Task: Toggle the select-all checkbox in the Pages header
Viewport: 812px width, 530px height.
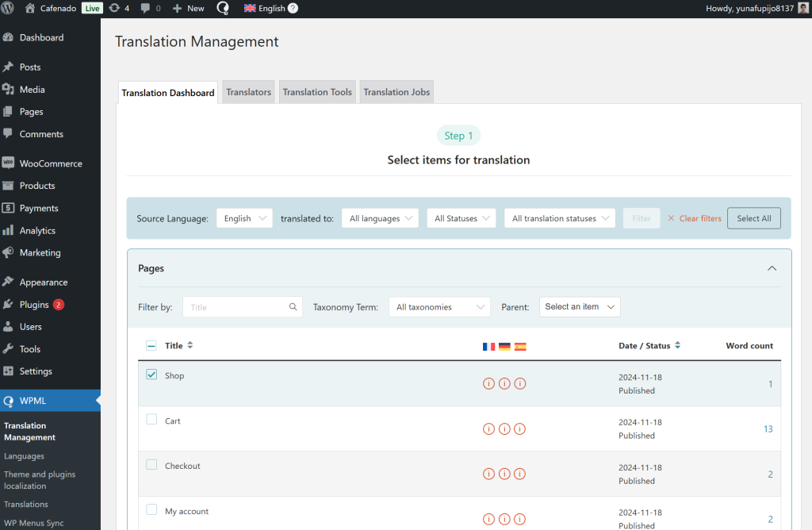Action: point(151,345)
